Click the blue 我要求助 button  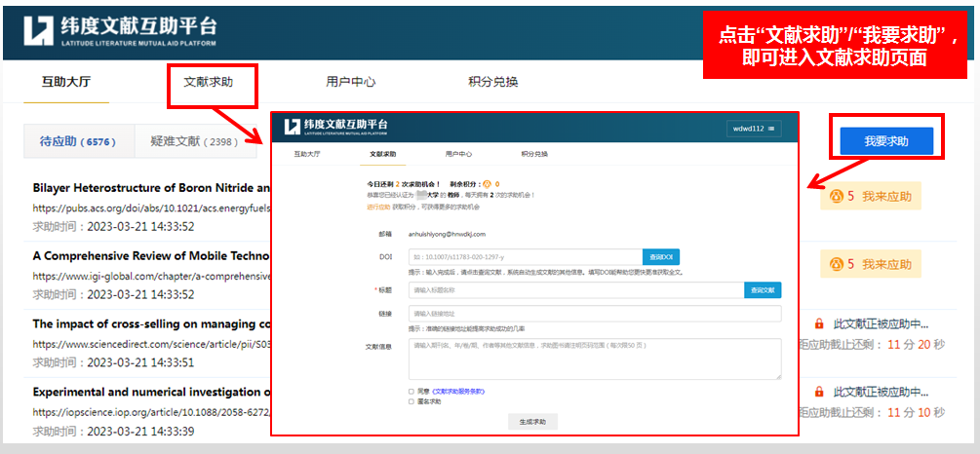tap(886, 141)
